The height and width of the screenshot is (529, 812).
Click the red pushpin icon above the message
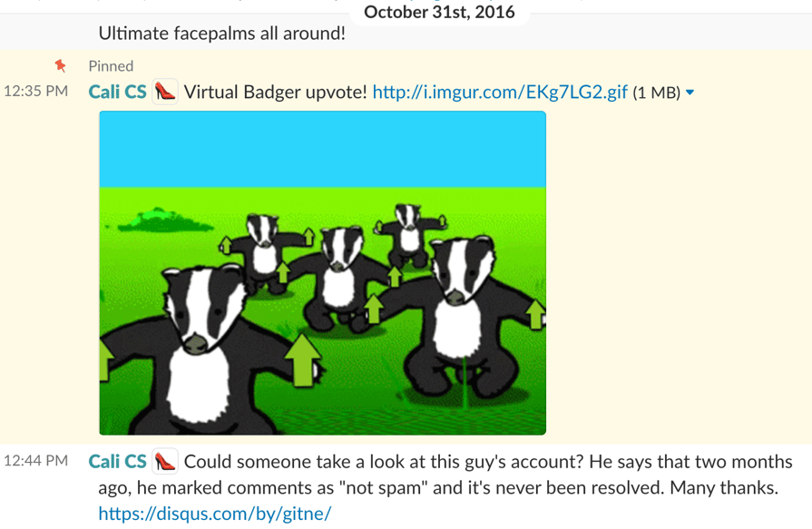pyautogui.click(x=61, y=66)
